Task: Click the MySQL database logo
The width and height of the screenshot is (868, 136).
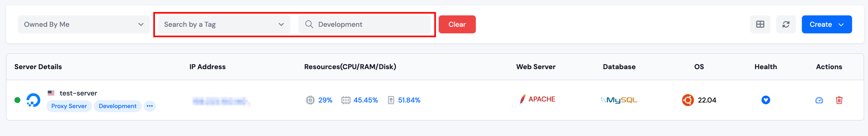Action: [x=619, y=100]
